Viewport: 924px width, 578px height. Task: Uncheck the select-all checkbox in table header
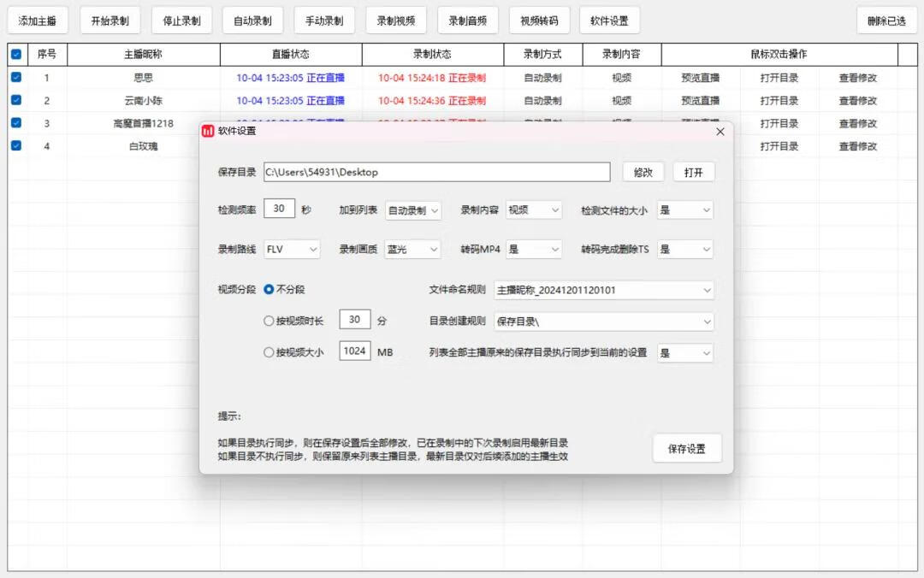coord(15,54)
